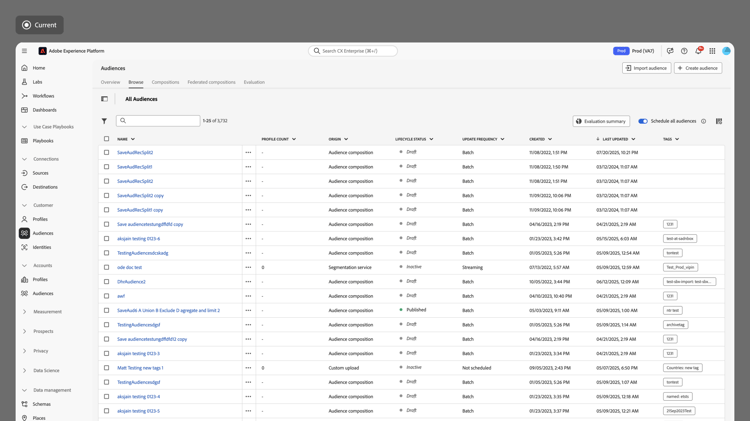
Task: Click info icon beside Schedule all audiences
Action: [704, 121]
